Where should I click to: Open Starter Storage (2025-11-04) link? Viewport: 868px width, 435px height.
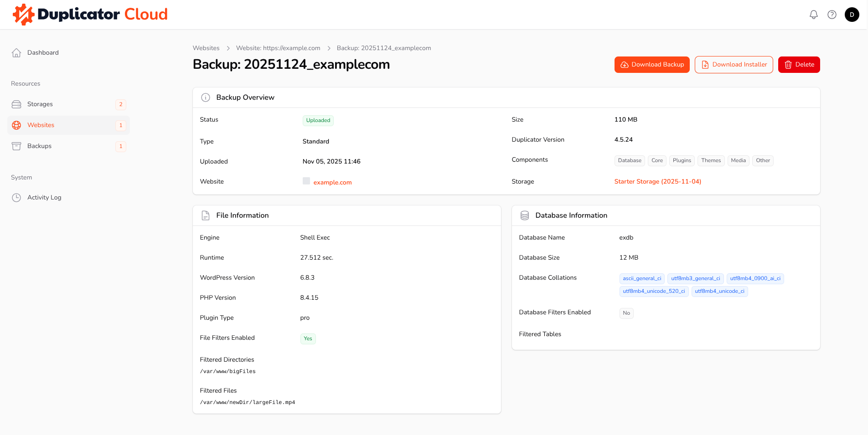(657, 181)
